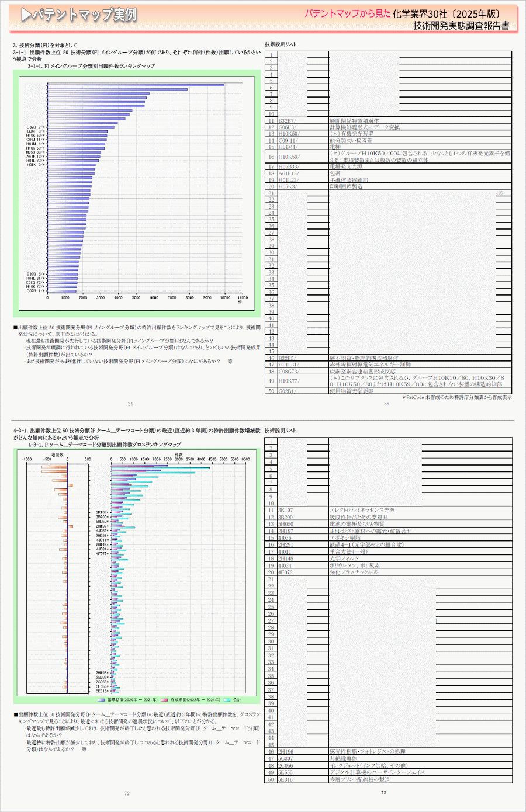The image size is (526, 812).
Task: Click code A61F13/ in the upper table
Action: 288,173
